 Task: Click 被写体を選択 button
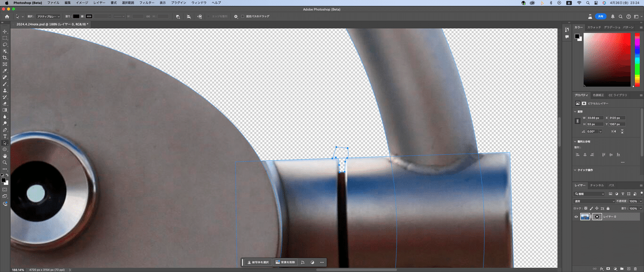click(x=258, y=262)
